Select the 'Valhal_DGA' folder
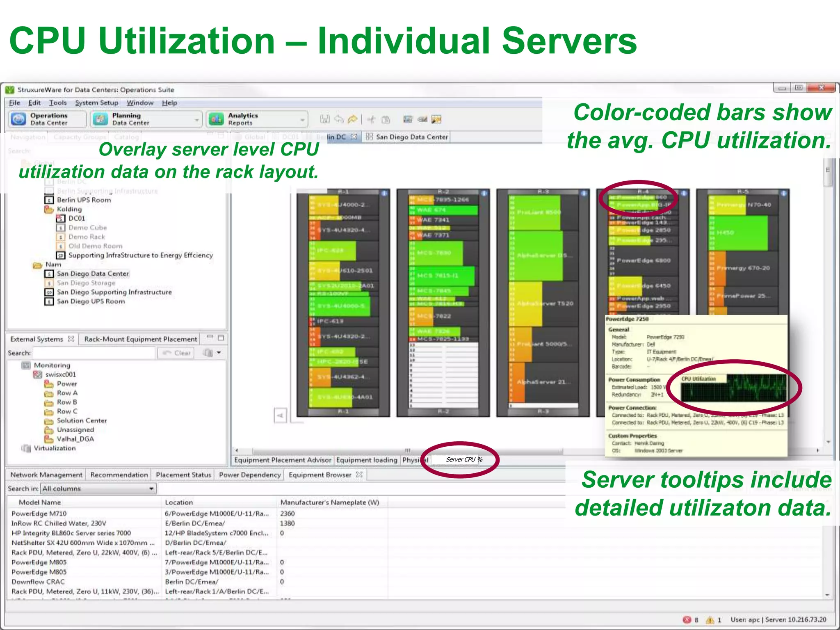 coord(75,439)
